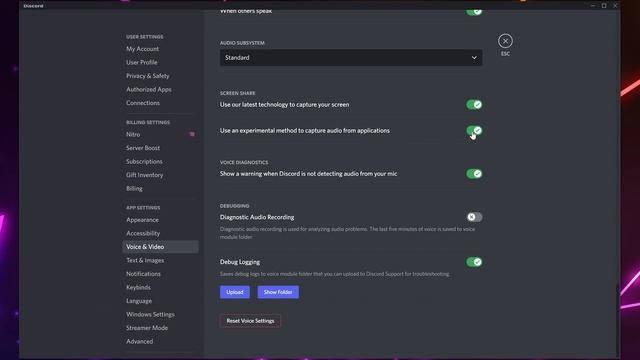This screenshot has width=640, height=360.
Task: Open Subscriptions page
Action: pos(144,162)
